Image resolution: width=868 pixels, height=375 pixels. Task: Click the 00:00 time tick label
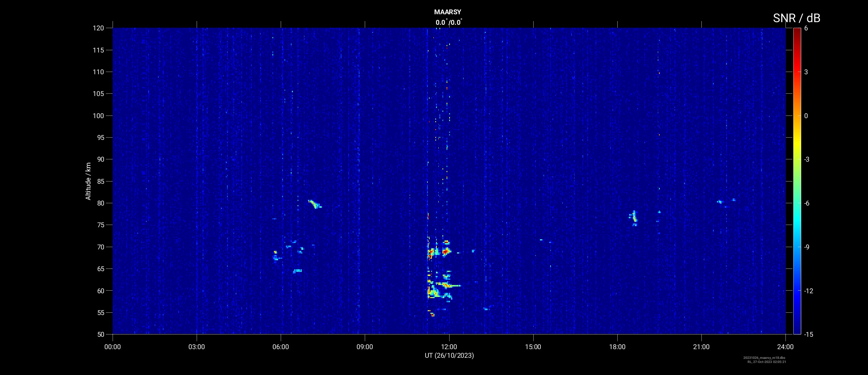[x=113, y=347]
